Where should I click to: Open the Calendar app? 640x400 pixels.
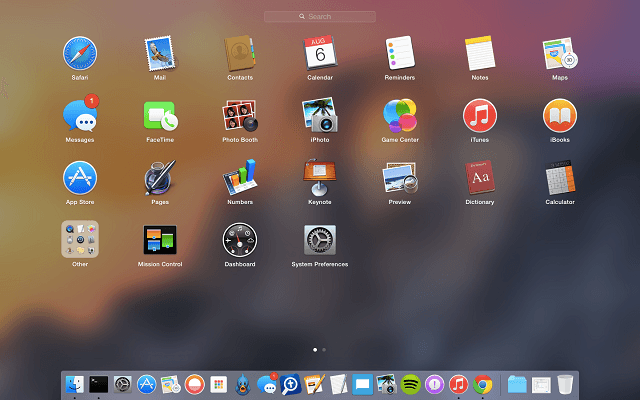tap(320, 53)
